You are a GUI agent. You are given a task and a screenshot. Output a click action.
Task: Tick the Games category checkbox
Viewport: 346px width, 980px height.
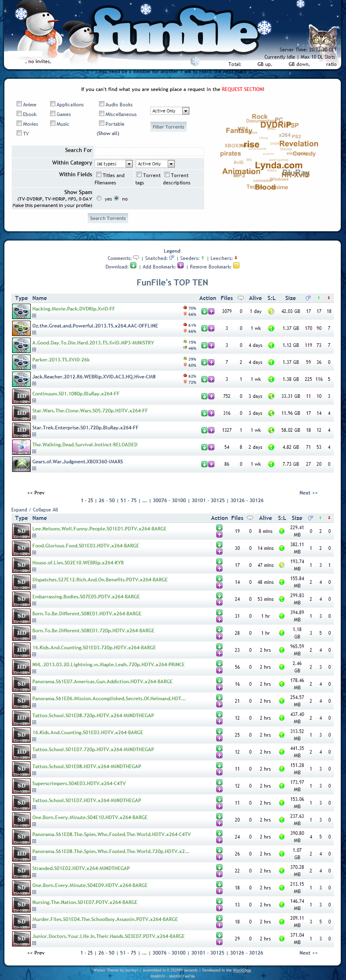(53, 114)
